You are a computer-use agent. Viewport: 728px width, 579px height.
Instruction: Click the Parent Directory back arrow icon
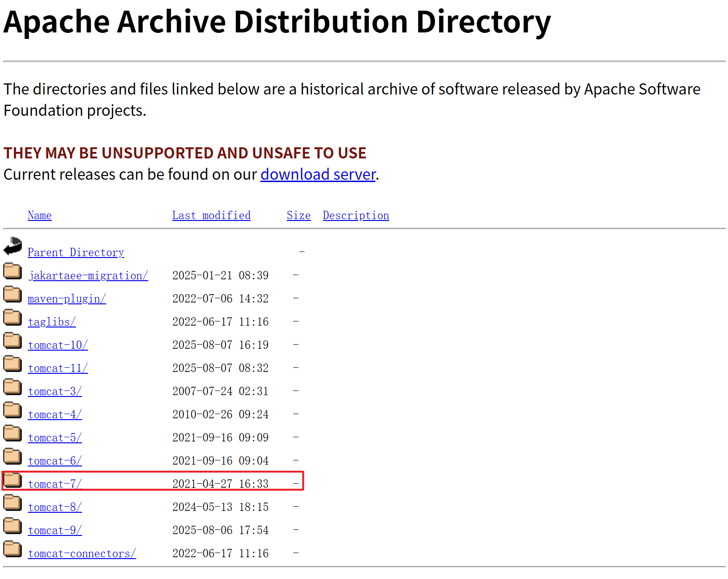point(13,246)
